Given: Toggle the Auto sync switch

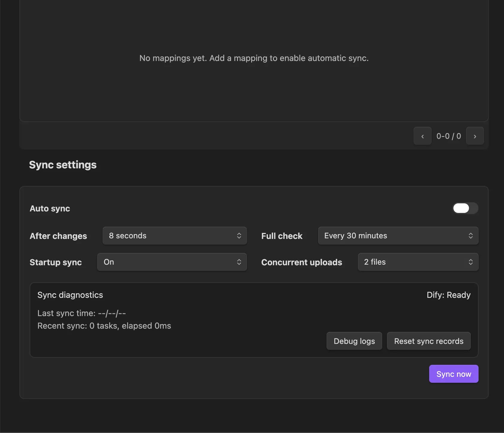Looking at the screenshot, I should pos(465,208).
